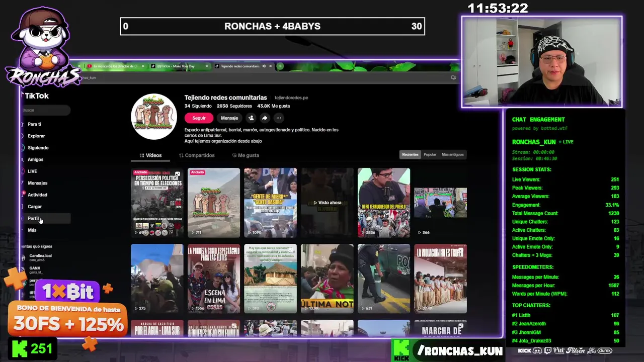Click top chatter Listth entry
Image resolution: width=644 pixels, height=362 pixels.
pyautogui.click(x=566, y=315)
